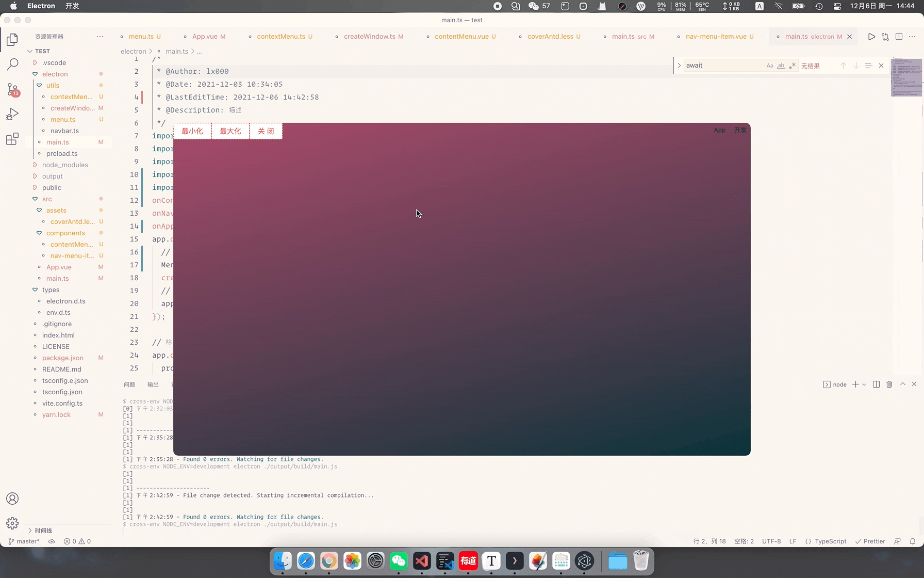Viewport: 924px width, 578px height.
Task: Collapse the src folder
Action: coord(46,199)
